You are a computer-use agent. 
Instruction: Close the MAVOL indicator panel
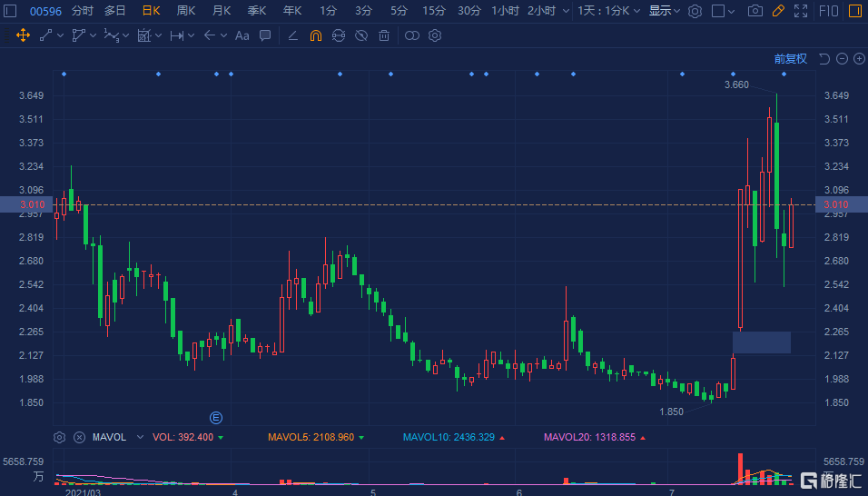(x=79, y=437)
